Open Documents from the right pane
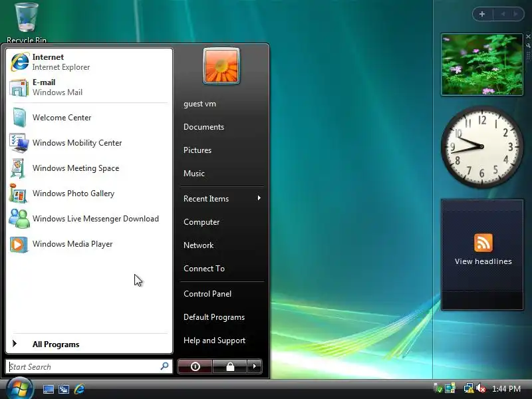Image resolution: width=532 pixels, height=399 pixels. click(x=203, y=127)
